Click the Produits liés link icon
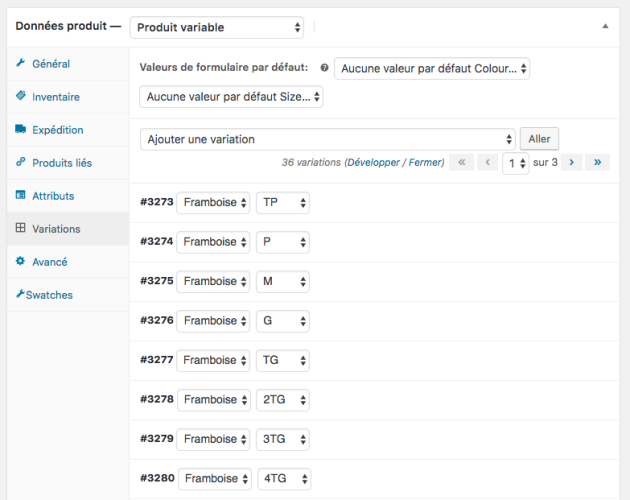630x500 pixels. click(x=21, y=163)
